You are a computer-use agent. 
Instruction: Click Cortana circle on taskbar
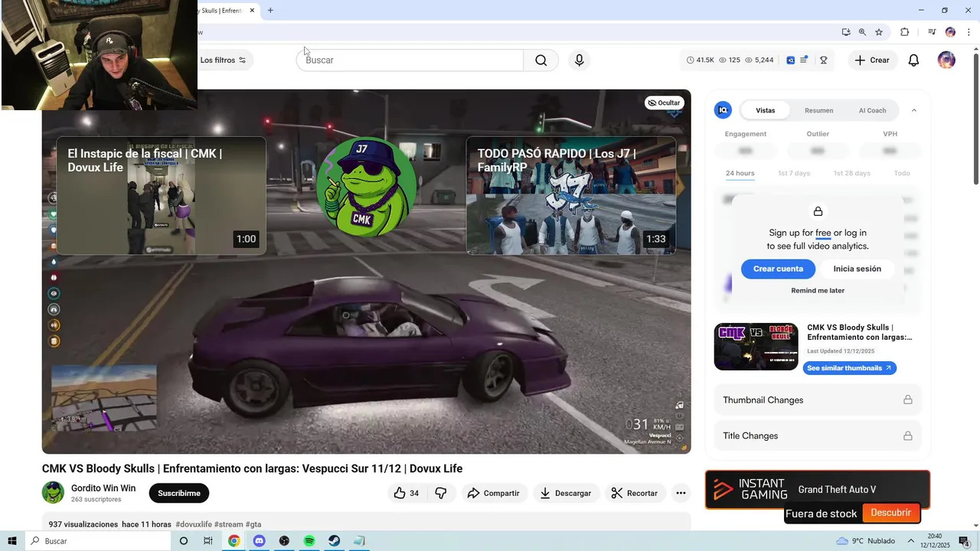tap(183, 541)
